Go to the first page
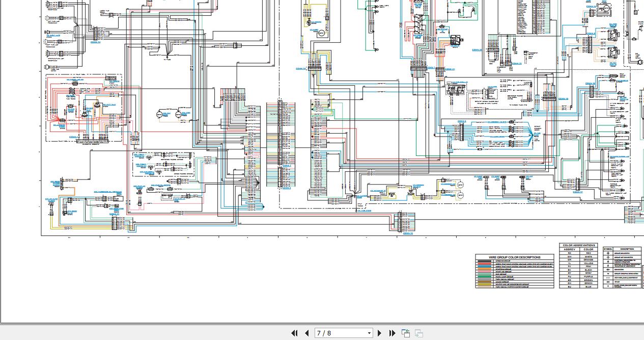The height and width of the screenshot is (340, 644). pos(294,333)
